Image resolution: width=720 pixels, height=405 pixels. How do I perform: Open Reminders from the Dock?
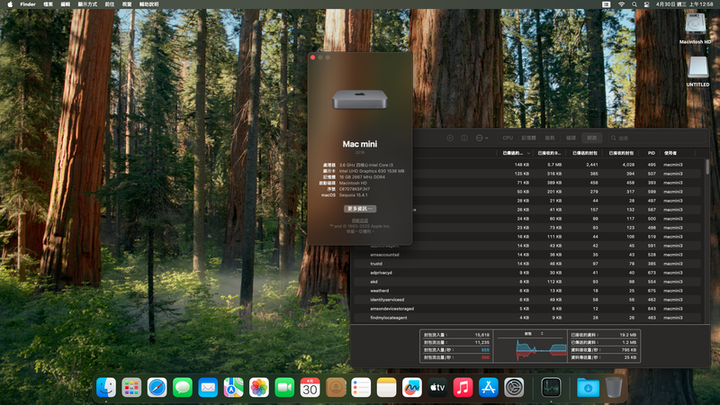(x=361, y=388)
